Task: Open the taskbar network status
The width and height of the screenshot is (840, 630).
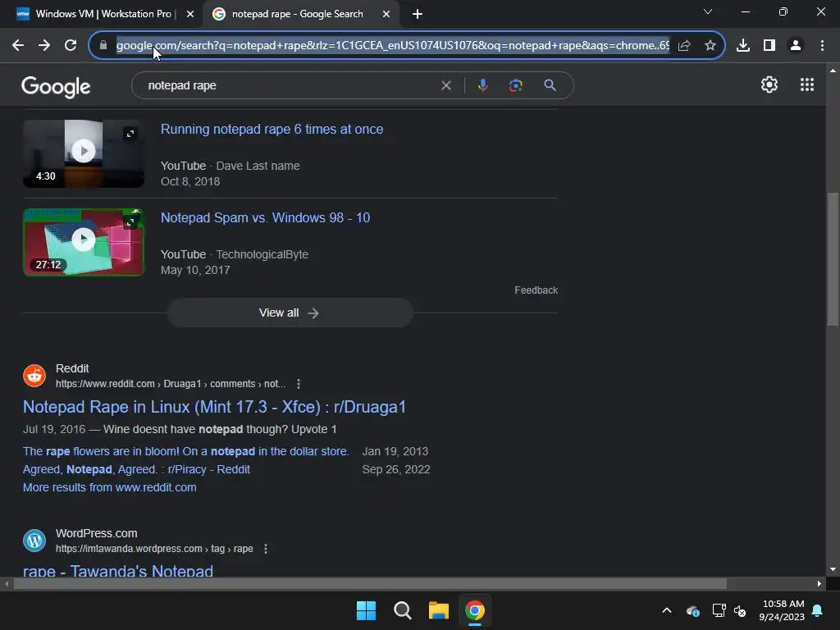Action: (719, 610)
